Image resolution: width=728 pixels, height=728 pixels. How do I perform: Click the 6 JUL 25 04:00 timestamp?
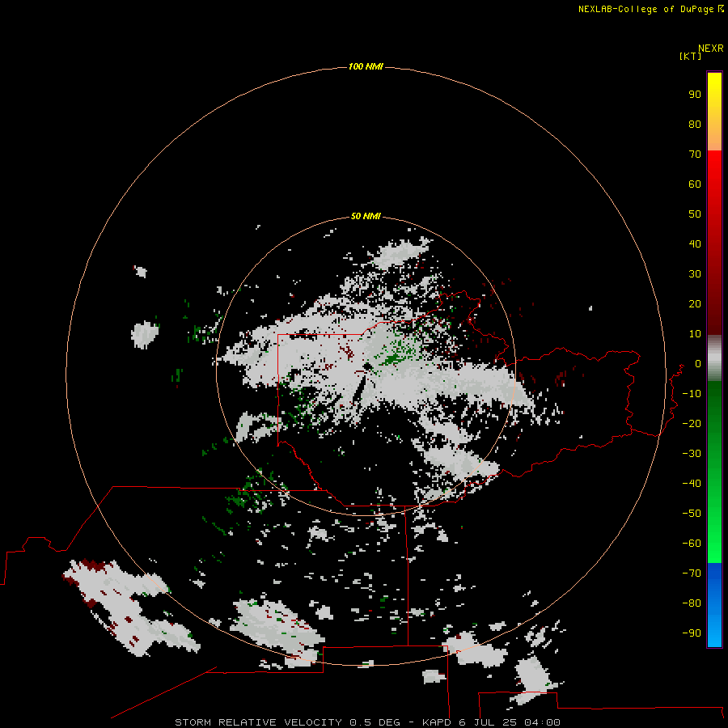click(510, 722)
